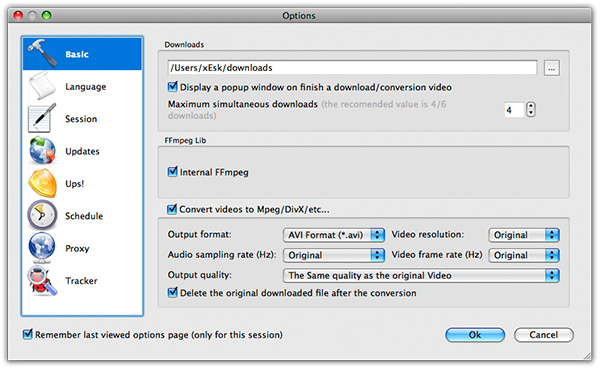Open the Schedule settings page
Image resolution: width=600 pixels, height=369 pixels.
coord(82,216)
